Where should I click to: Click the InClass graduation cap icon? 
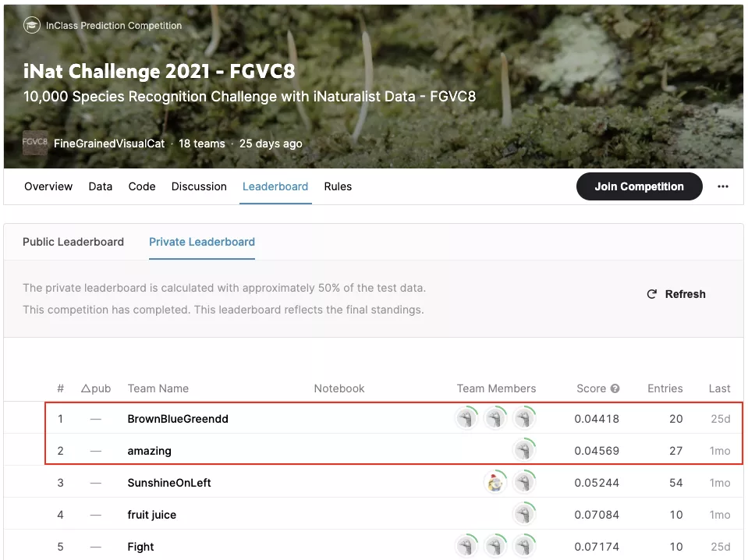pyautogui.click(x=32, y=25)
